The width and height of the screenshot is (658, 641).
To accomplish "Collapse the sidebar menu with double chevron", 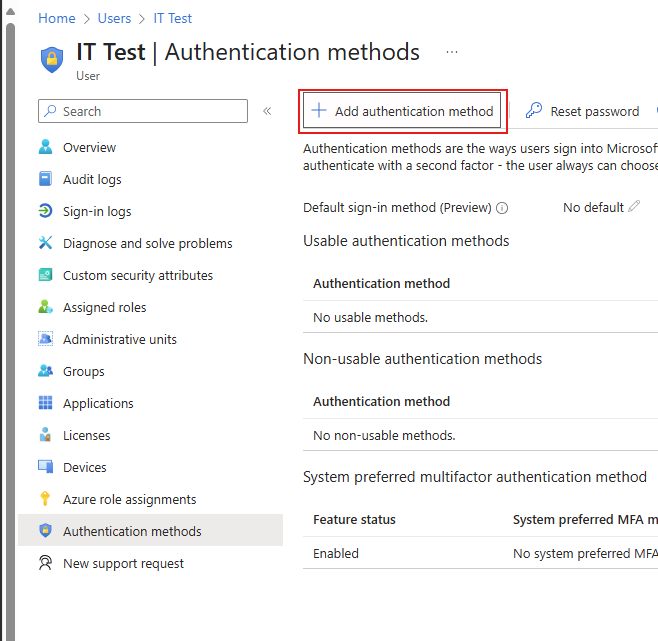I will coord(267,111).
